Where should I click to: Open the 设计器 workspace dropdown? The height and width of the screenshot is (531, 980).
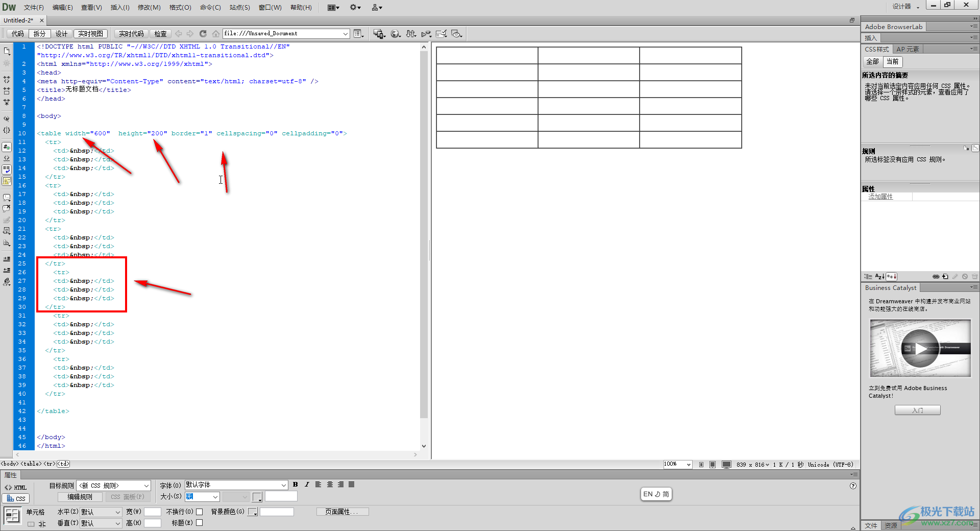coord(905,7)
